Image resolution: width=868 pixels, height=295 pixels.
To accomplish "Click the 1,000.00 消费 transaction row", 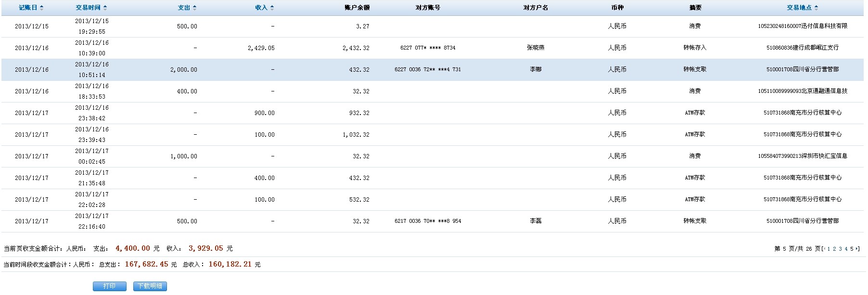I will click(x=432, y=156).
